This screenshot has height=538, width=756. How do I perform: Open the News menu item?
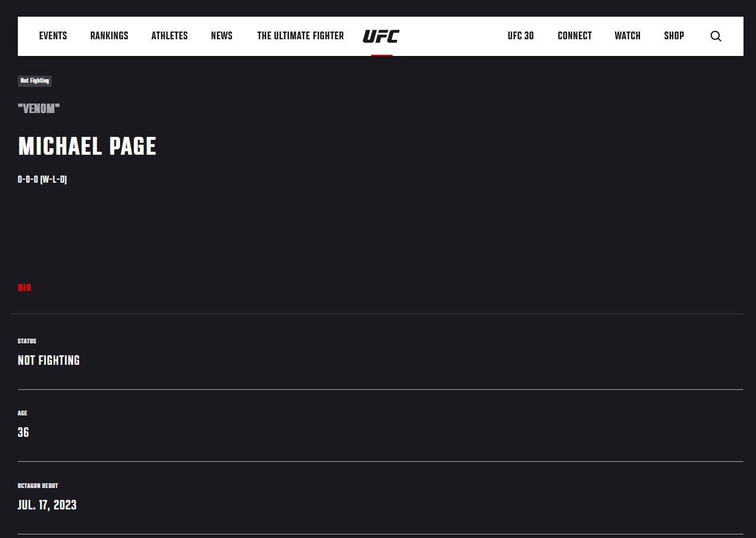click(x=221, y=36)
